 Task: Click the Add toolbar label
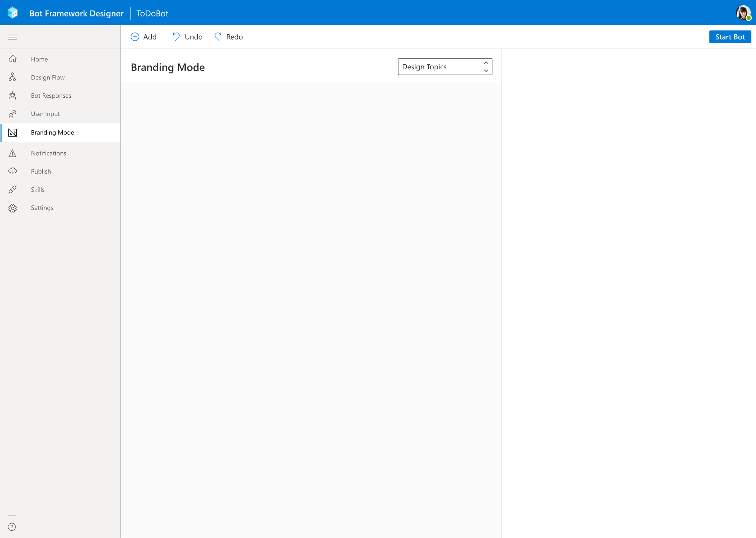(x=150, y=37)
